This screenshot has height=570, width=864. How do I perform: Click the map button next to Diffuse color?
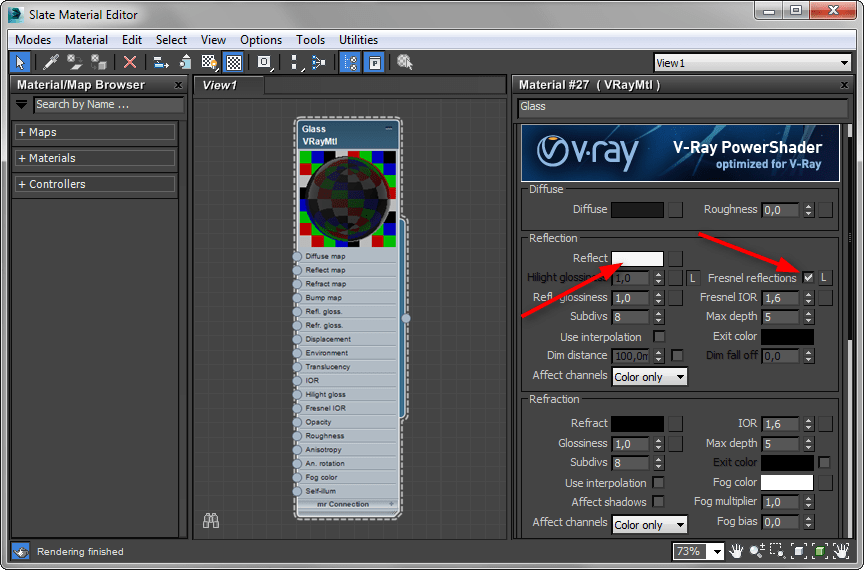point(676,210)
